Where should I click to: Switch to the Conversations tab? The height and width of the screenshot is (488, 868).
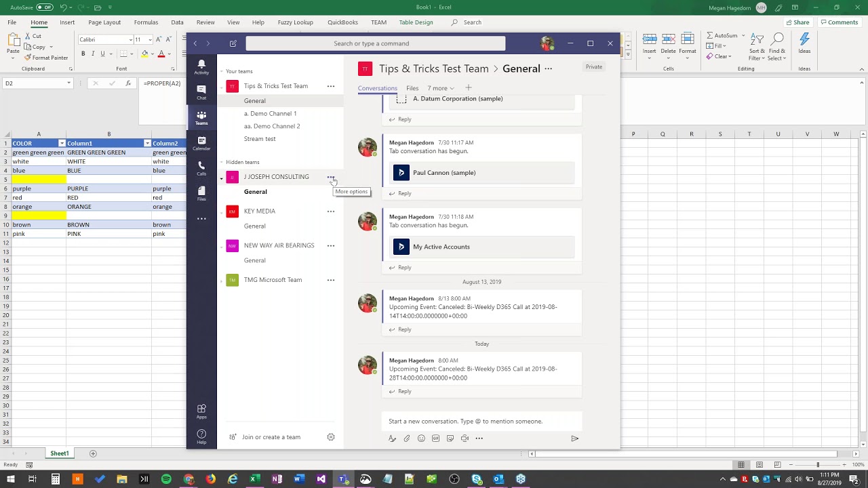[378, 88]
